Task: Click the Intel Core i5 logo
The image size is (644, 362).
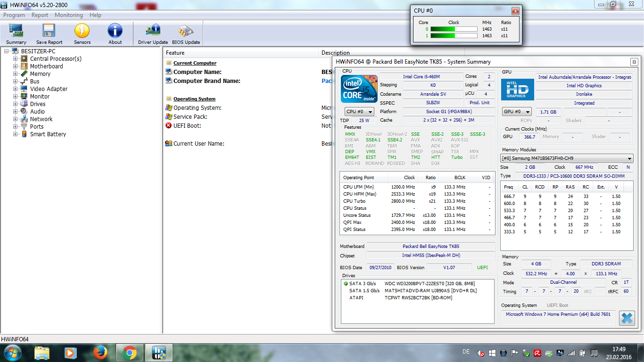Action: click(359, 88)
